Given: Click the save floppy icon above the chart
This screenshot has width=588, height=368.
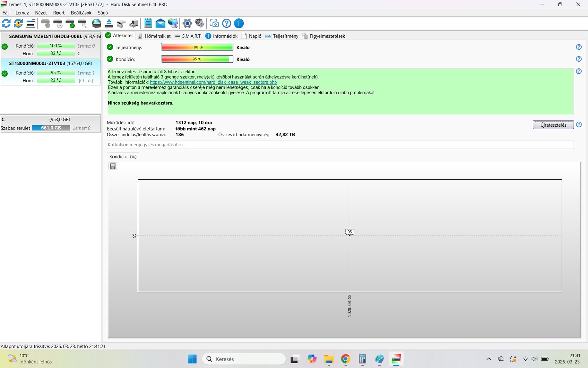Looking at the screenshot, I should [x=113, y=166].
